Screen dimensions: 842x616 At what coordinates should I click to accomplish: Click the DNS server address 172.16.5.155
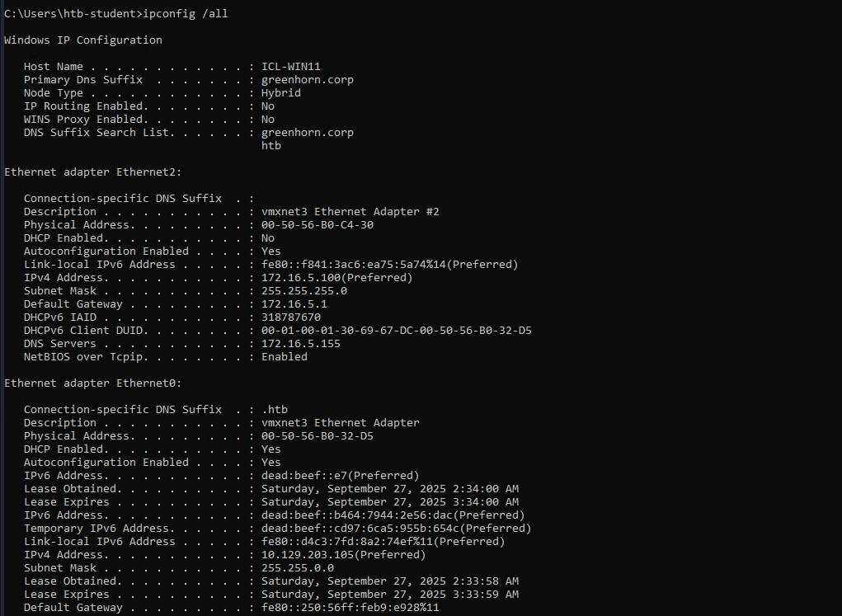point(300,344)
